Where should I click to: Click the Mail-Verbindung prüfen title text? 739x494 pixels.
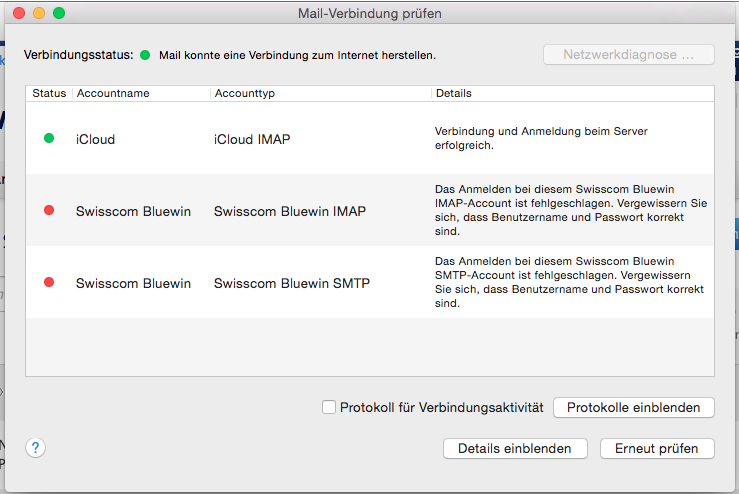tap(370, 13)
